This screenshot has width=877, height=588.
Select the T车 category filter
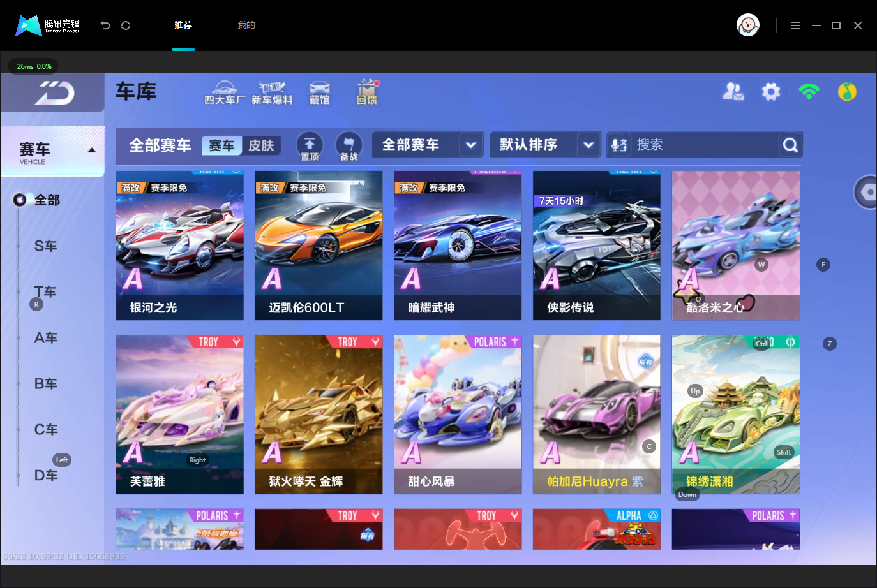click(x=46, y=292)
